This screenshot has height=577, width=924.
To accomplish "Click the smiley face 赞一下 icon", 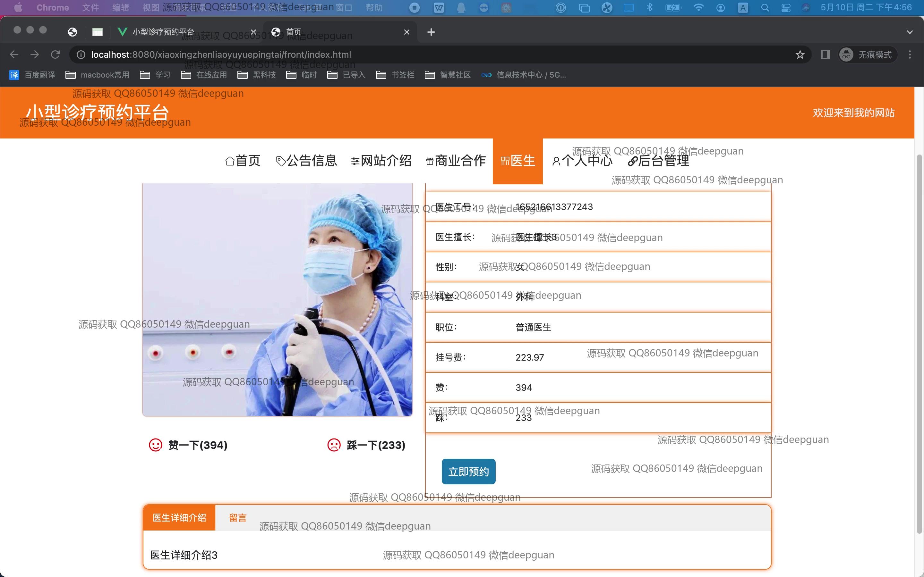I will (155, 445).
